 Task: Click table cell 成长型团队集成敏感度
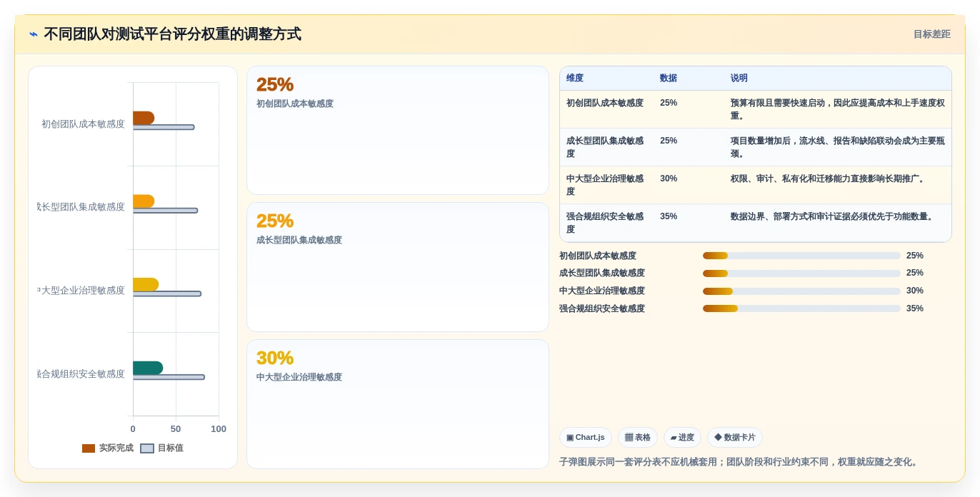click(x=605, y=147)
